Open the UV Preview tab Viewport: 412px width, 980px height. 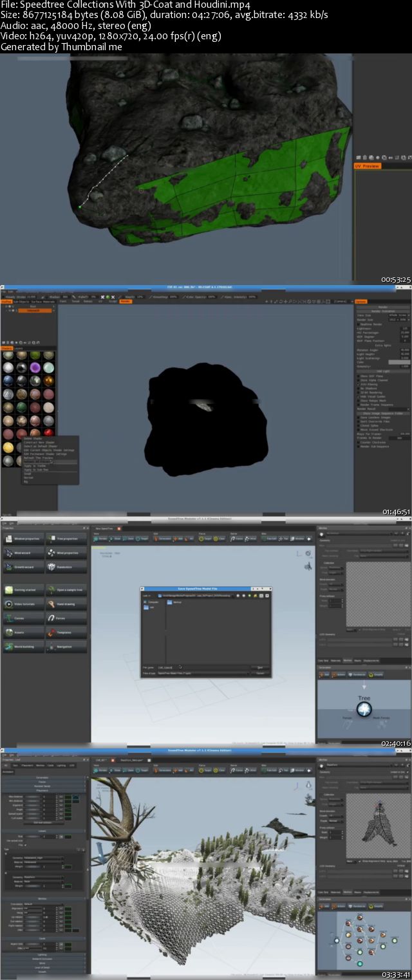368,166
